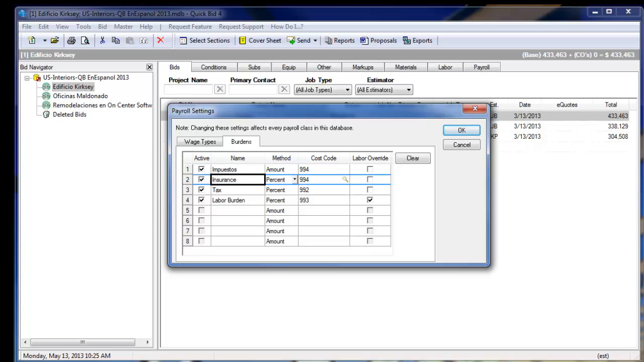Click the Primary Contact filter field
This screenshot has width=644, height=362.
click(x=253, y=89)
